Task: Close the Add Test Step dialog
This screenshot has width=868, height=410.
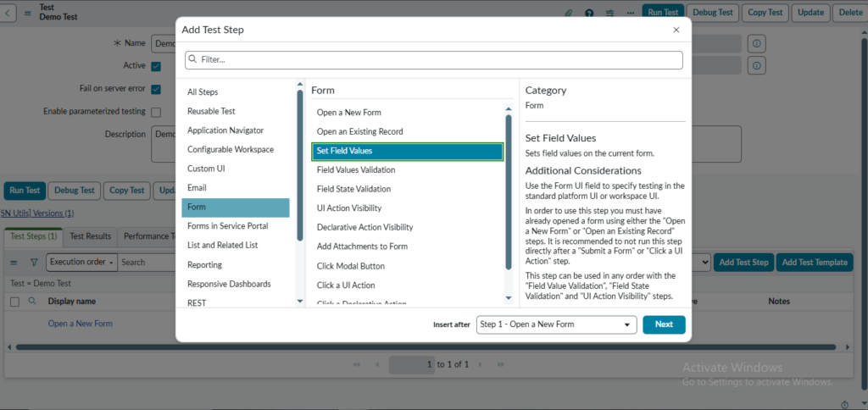Action: 676,30
